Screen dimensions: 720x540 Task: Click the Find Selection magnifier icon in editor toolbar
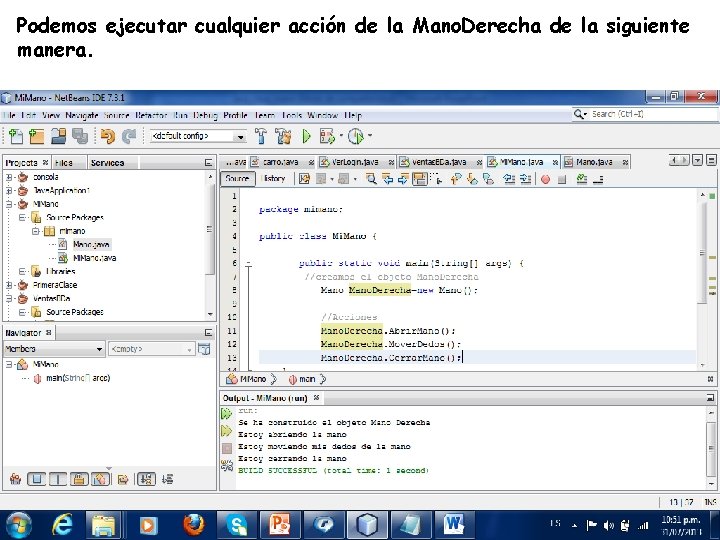pos(371,179)
